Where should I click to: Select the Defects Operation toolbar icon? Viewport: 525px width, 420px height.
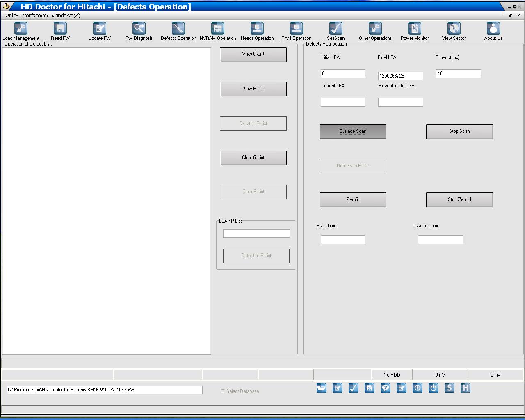pos(178,31)
